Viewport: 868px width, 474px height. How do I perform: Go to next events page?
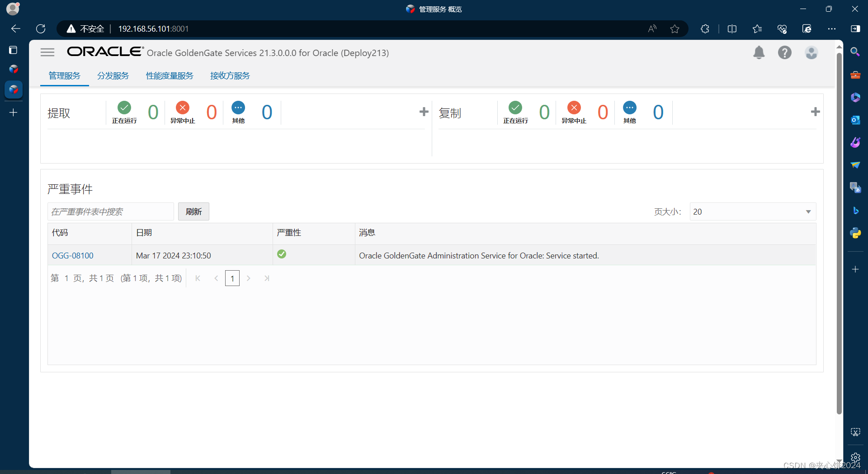[248, 278]
